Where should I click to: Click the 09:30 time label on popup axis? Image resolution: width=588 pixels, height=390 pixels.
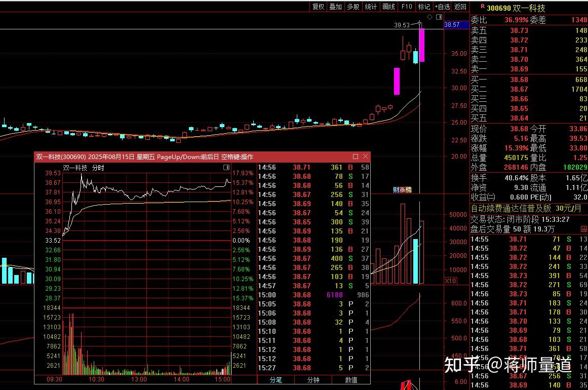point(54,379)
